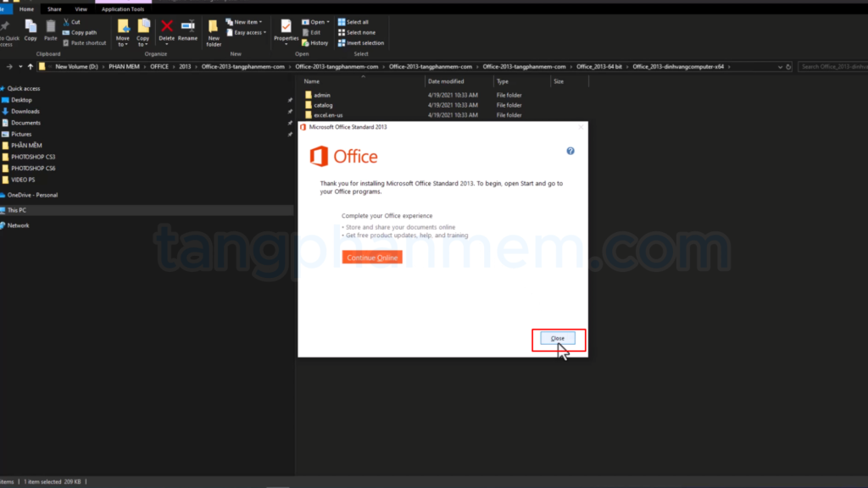Select OneDrive - Personal in sidebar

tap(32, 195)
